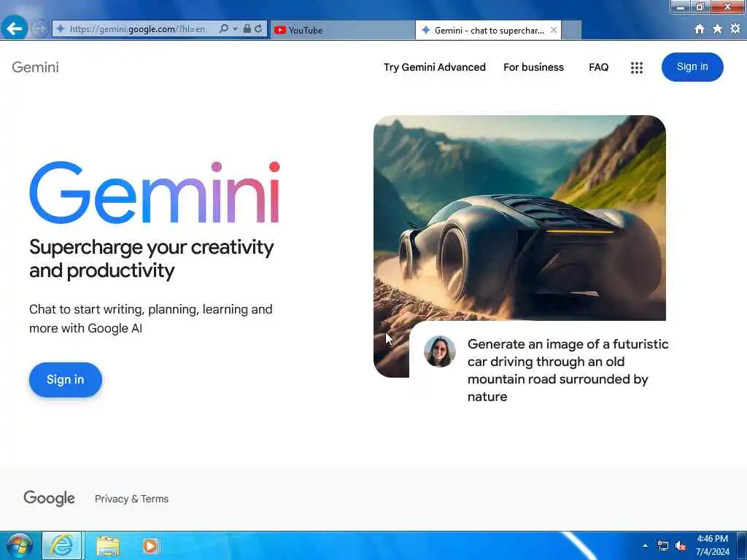Open the browser Tools gear
The height and width of the screenshot is (560, 747).
[x=735, y=29]
